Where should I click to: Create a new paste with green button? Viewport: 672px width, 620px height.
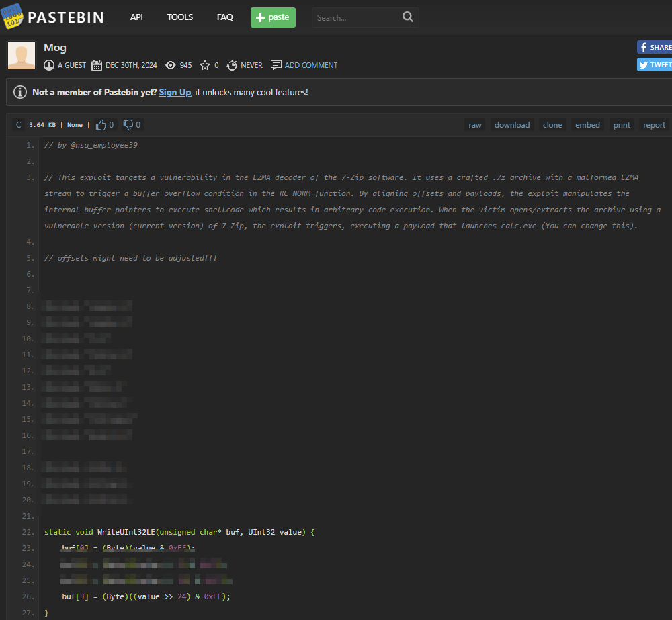(273, 17)
